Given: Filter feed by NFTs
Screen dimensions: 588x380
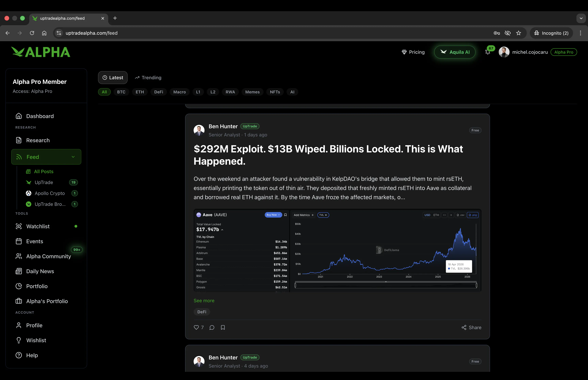Looking at the screenshot, I should coord(275,92).
